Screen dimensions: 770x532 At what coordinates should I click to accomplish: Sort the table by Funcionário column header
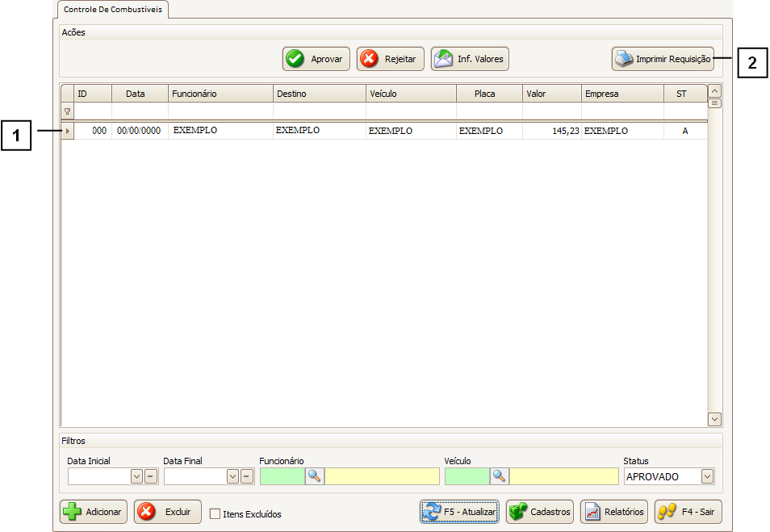pyautogui.click(x=220, y=94)
